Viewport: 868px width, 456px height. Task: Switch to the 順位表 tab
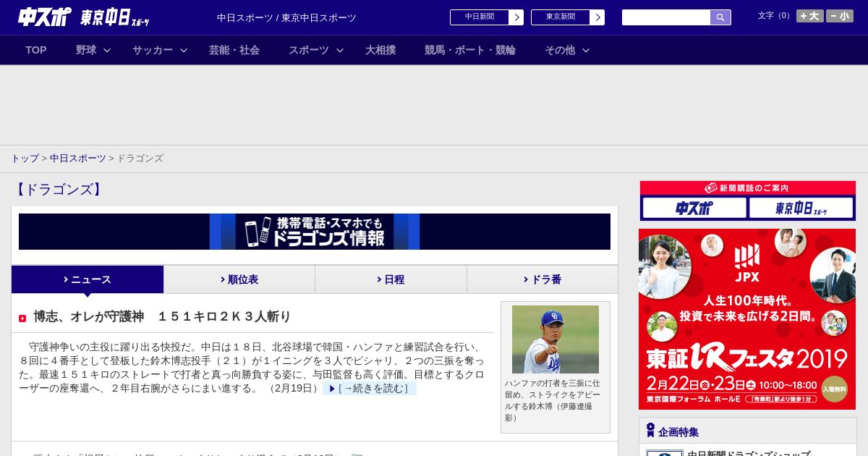click(239, 279)
